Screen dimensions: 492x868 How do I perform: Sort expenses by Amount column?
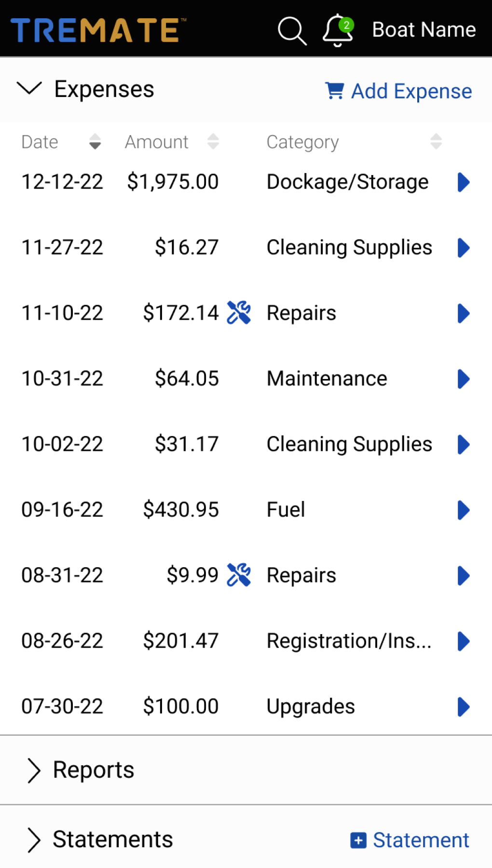tap(213, 142)
